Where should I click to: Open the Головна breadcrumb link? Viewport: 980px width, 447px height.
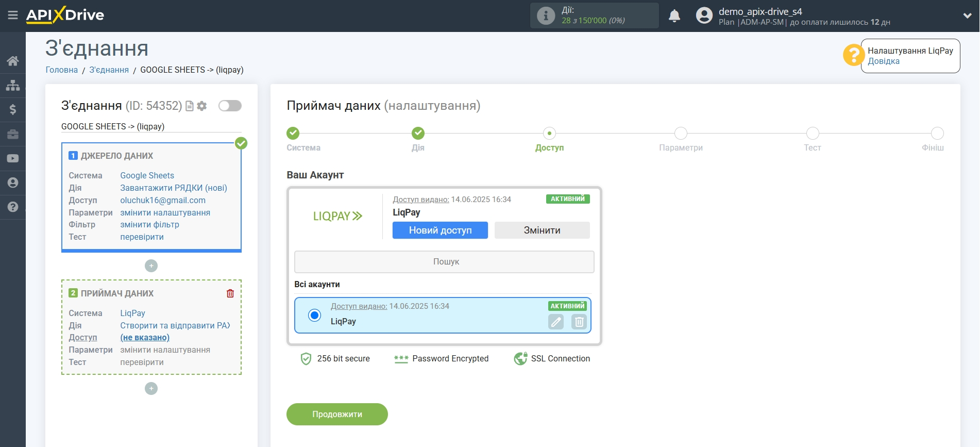pos(62,70)
